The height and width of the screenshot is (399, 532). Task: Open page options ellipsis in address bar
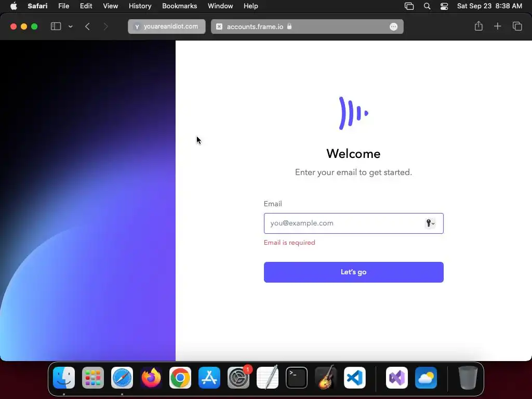394,27
